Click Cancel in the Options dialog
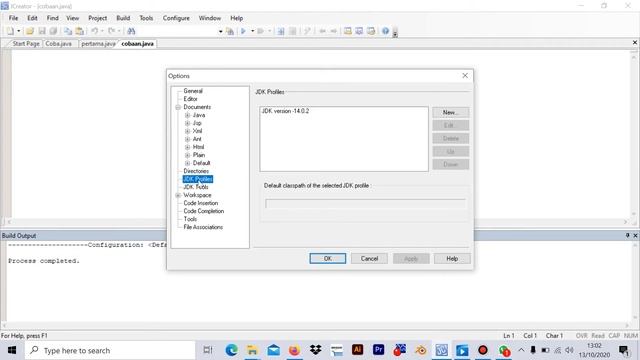The width and height of the screenshot is (640, 360). tap(369, 258)
